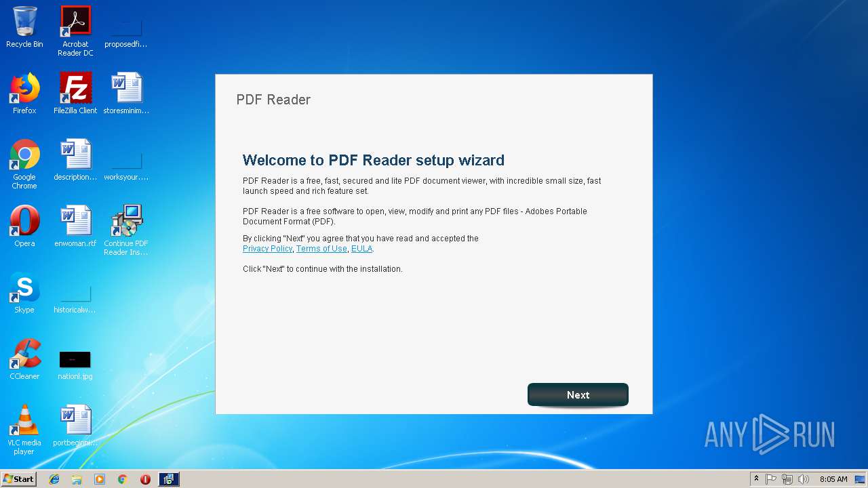Select the worksyour... desktop file
The image size is (868, 488).
(x=126, y=164)
